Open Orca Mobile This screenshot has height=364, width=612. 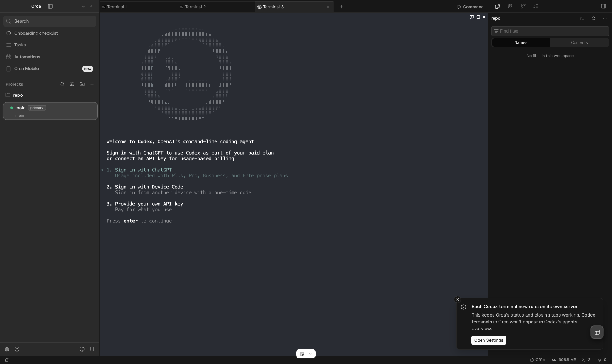(50, 69)
